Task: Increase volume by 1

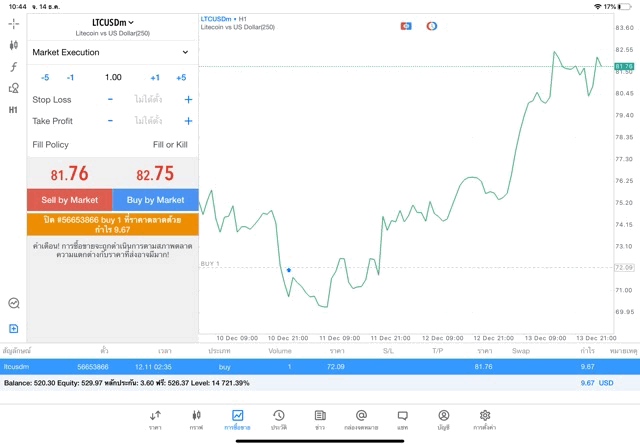Action: click(x=155, y=78)
